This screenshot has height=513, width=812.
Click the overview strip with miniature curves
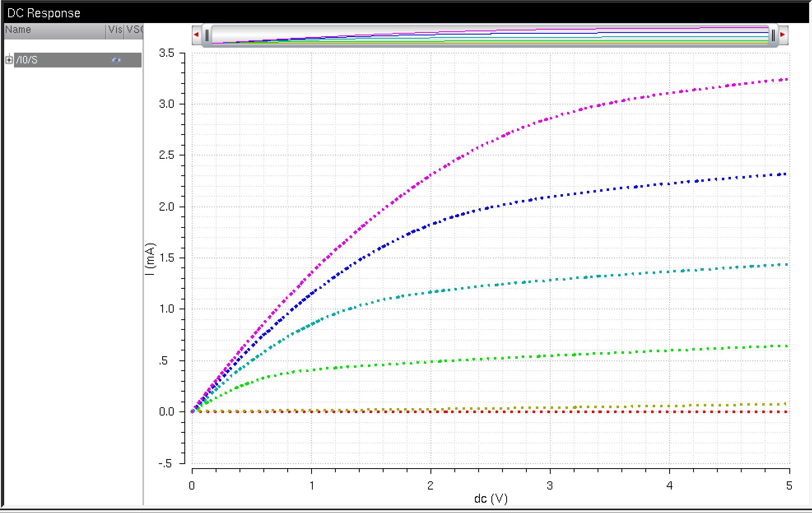[x=490, y=35]
